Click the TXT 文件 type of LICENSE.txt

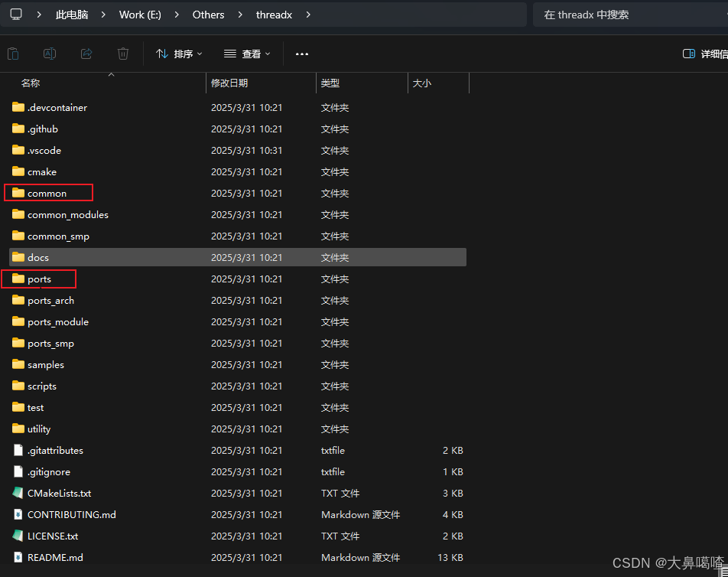340,536
